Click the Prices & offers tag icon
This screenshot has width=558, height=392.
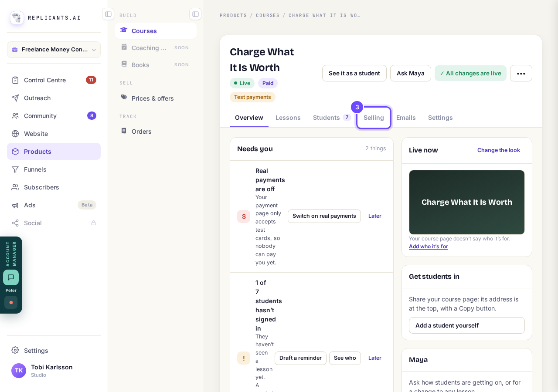(124, 98)
